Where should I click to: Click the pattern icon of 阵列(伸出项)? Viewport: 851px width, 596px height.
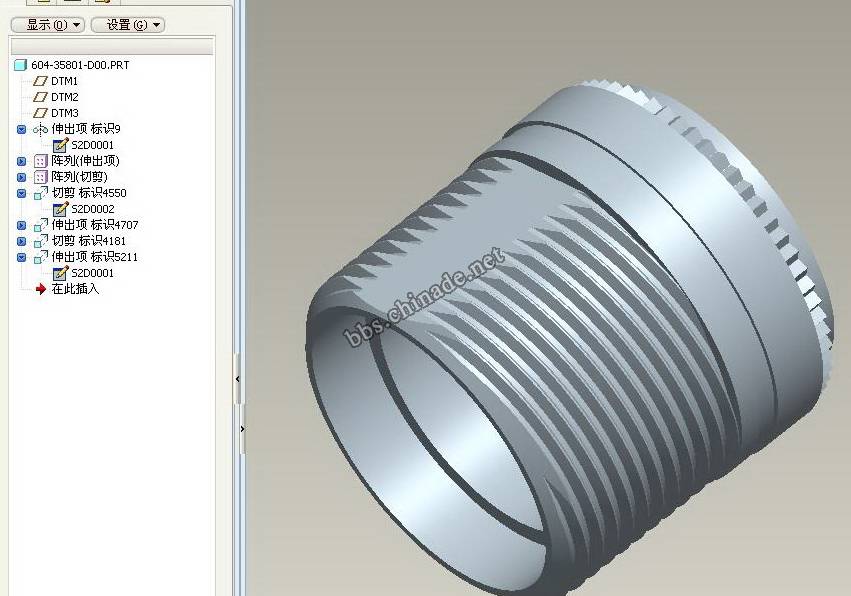pos(40,161)
